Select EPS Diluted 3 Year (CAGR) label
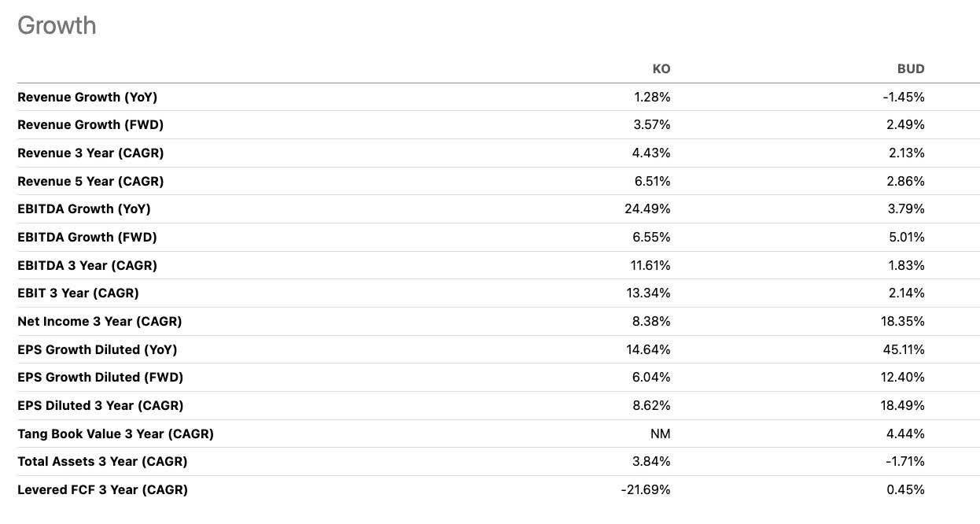This screenshot has width=980, height=524. click(x=100, y=405)
